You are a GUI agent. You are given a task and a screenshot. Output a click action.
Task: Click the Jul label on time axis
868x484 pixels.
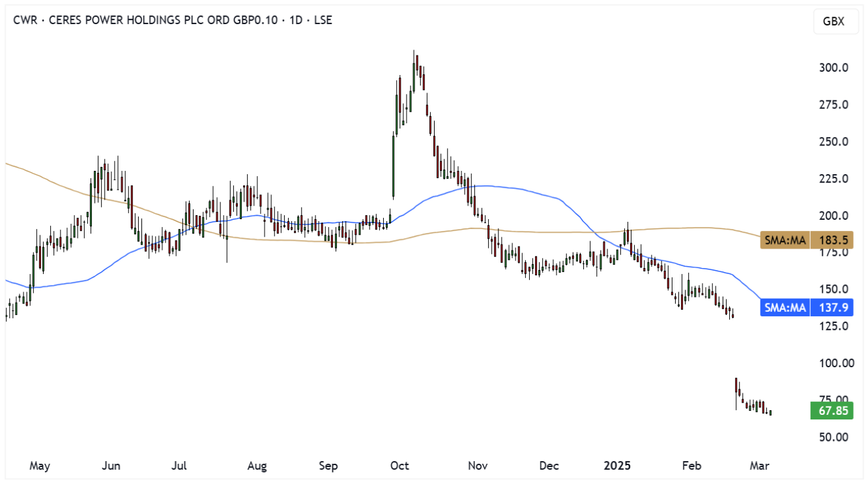tap(179, 466)
